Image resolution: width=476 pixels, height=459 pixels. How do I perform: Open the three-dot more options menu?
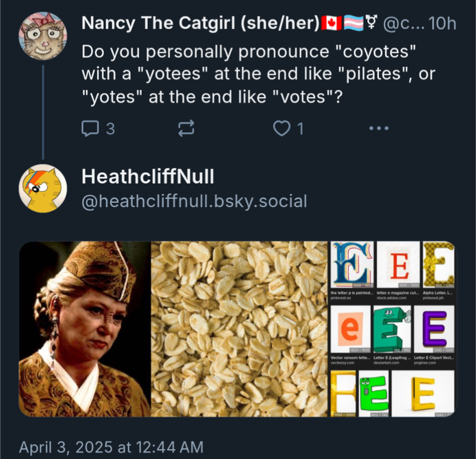(x=378, y=129)
